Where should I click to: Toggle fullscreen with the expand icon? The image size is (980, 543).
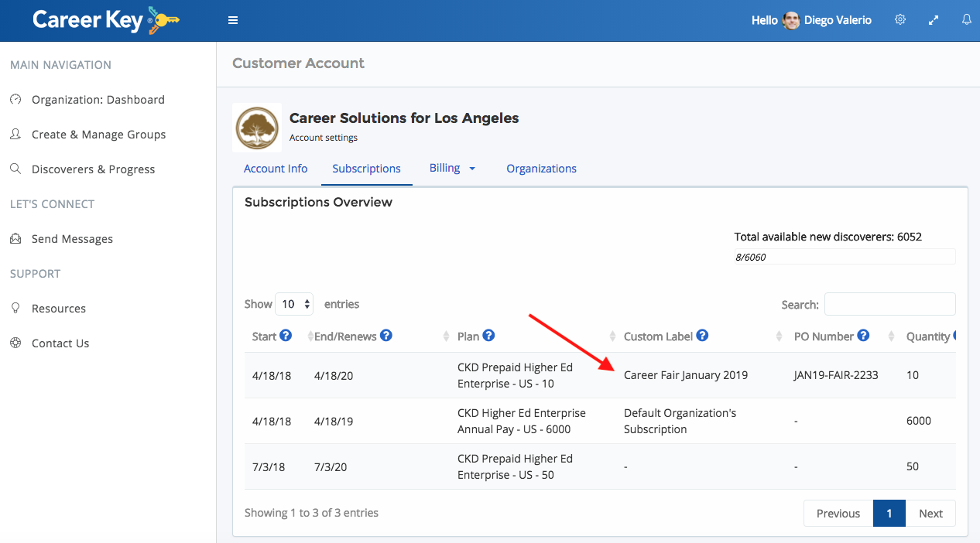click(x=934, y=20)
